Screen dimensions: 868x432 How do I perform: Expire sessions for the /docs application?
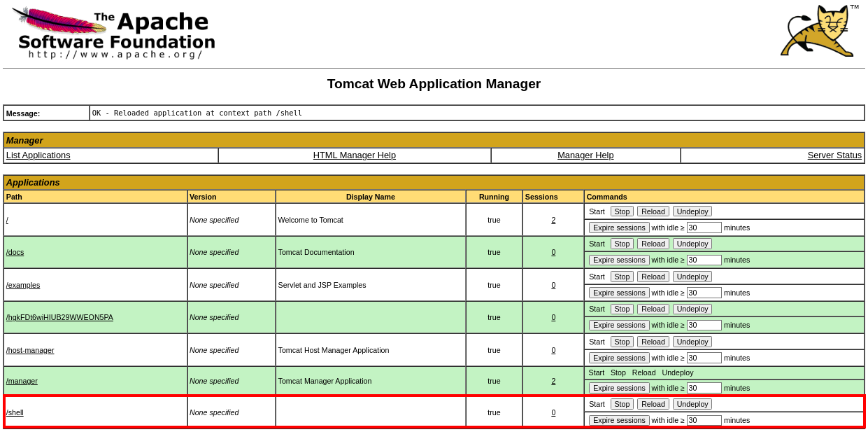click(x=619, y=260)
